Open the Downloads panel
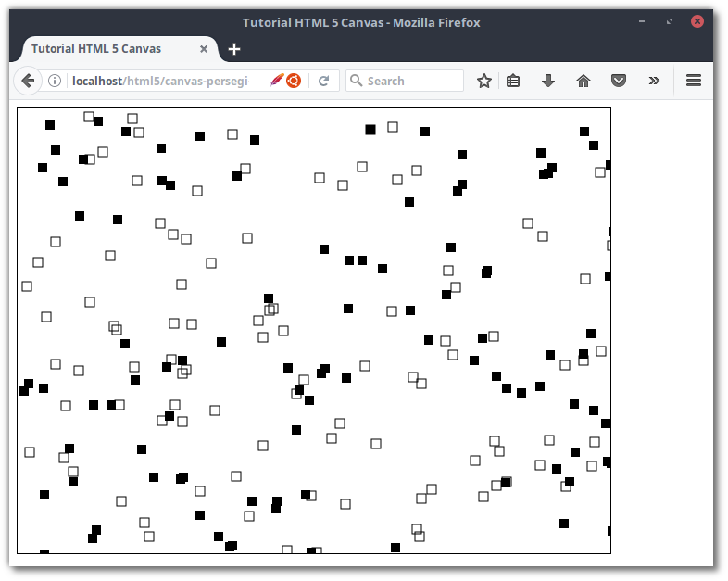This screenshot has height=581, width=728. [548, 82]
